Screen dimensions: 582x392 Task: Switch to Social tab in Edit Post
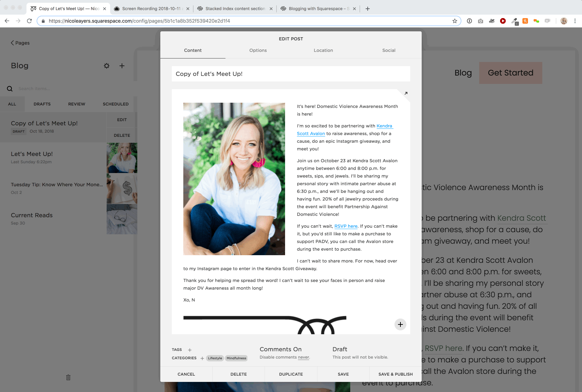[x=389, y=50]
